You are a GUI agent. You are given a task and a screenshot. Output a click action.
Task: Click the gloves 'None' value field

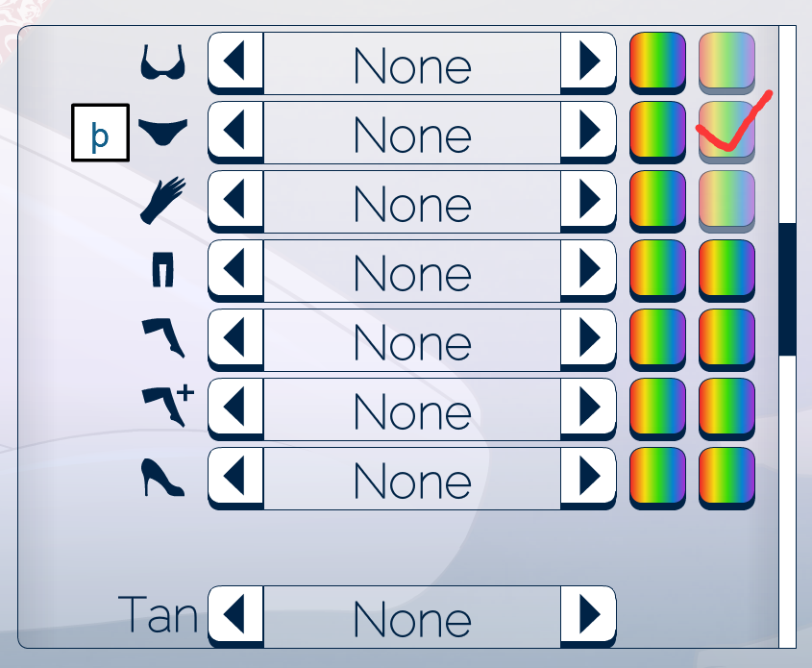412,202
